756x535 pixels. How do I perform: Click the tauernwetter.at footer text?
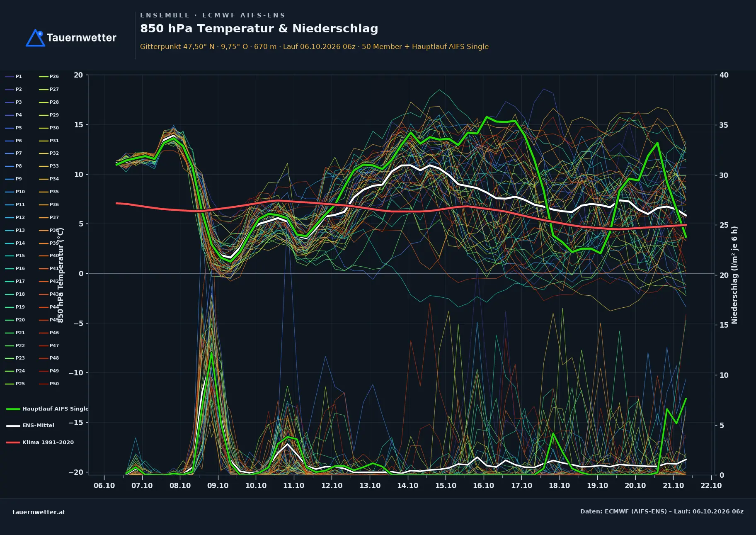[x=39, y=512]
